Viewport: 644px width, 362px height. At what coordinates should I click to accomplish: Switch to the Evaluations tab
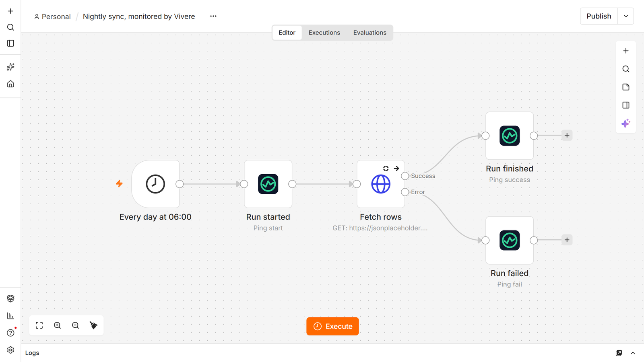coord(370,33)
